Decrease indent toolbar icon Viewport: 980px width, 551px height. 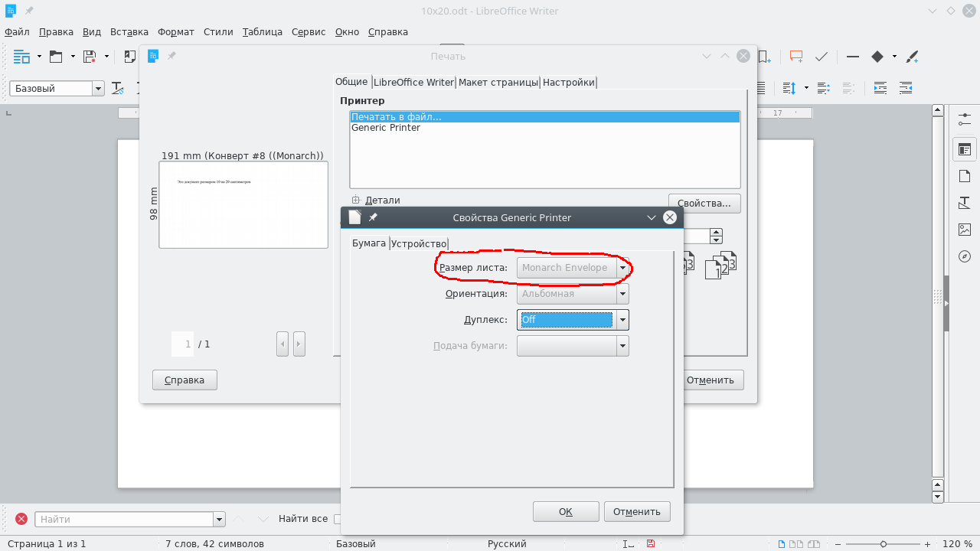click(906, 88)
